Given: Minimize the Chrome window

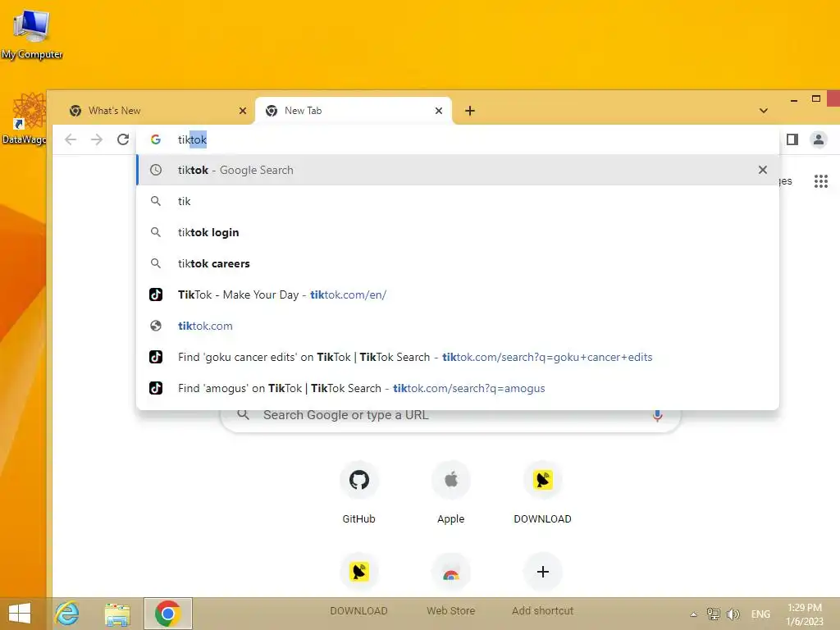Looking at the screenshot, I should [794, 99].
